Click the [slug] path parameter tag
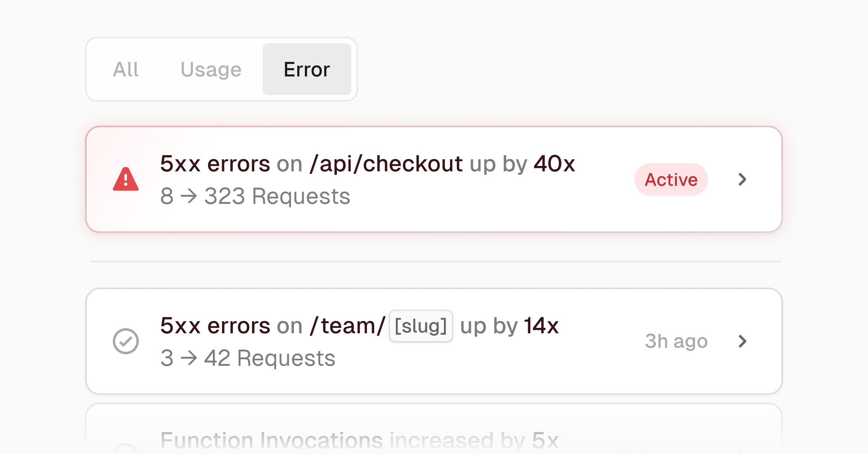This screenshot has width=868, height=454. [421, 326]
